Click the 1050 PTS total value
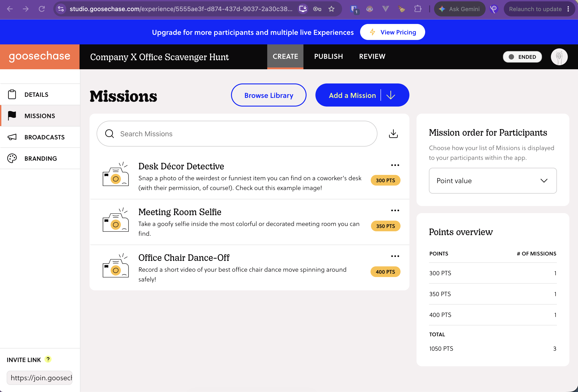 coord(441,348)
